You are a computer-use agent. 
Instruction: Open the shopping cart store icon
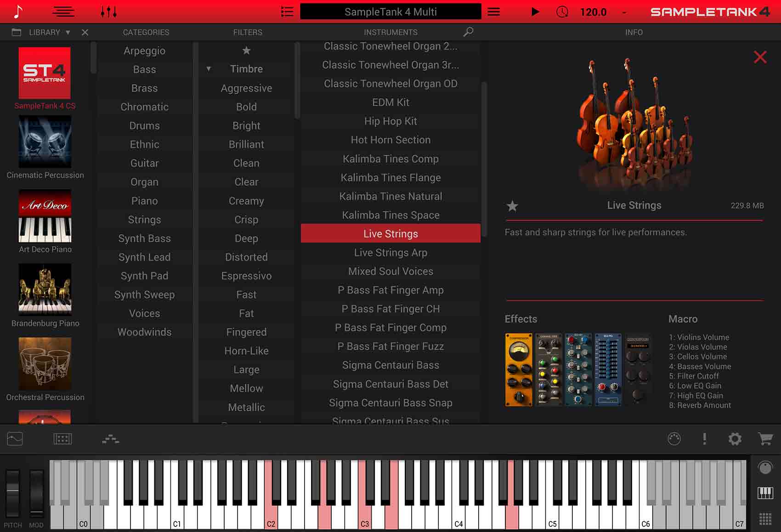[765, 439]
